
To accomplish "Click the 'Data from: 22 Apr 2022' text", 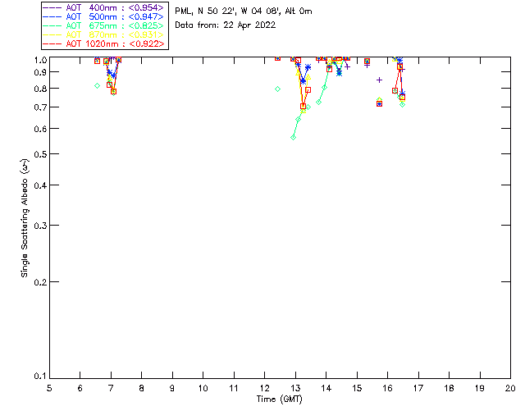I will point(226,25).
